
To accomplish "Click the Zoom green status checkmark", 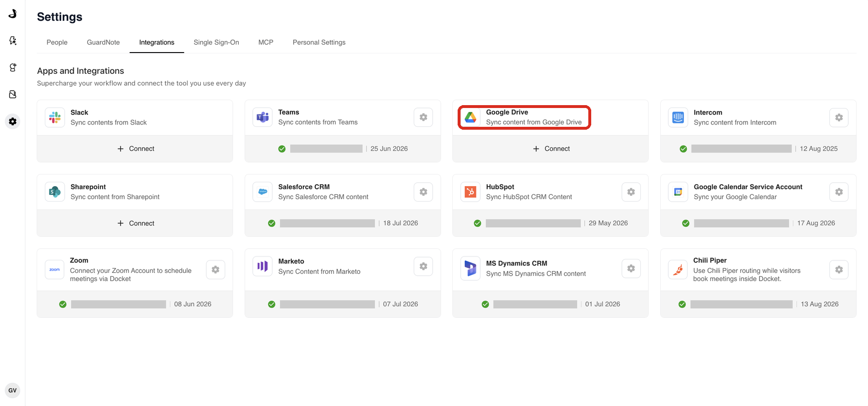I will 63,304.
